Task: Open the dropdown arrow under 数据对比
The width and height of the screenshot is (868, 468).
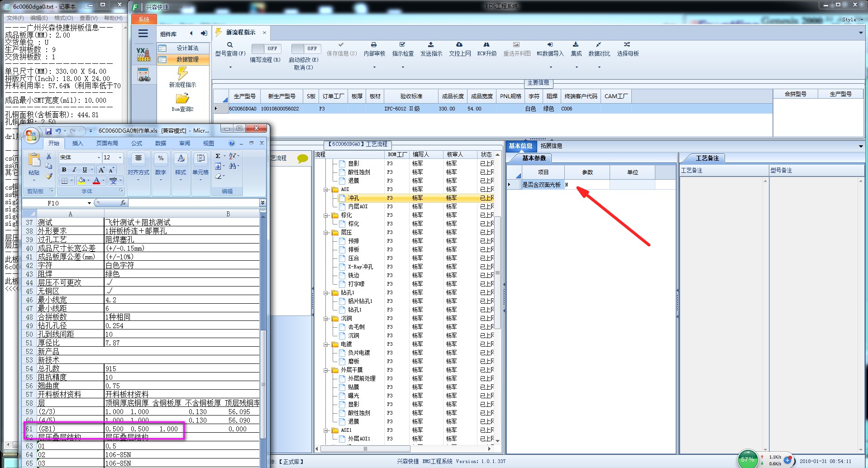Action: tap(599, 67)
